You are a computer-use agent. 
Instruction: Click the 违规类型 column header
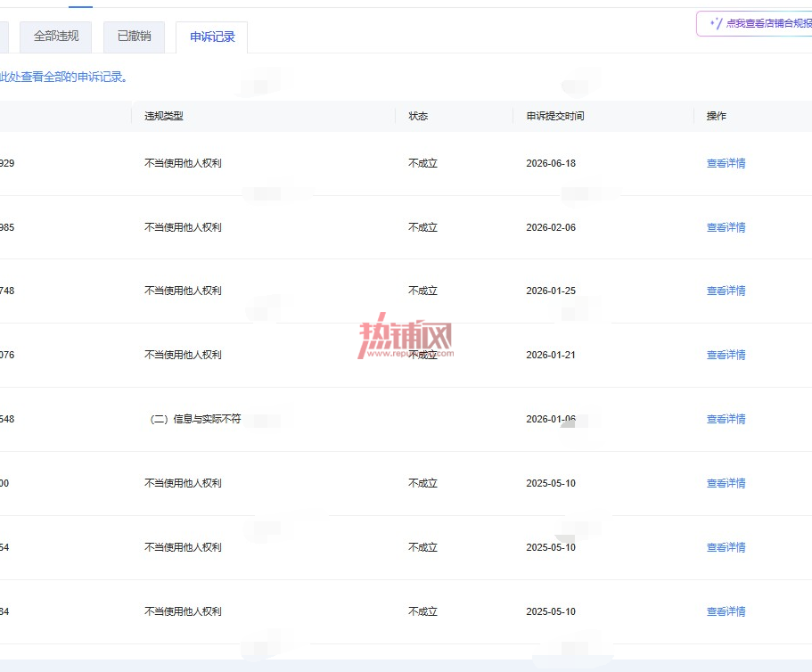[164, 116]
